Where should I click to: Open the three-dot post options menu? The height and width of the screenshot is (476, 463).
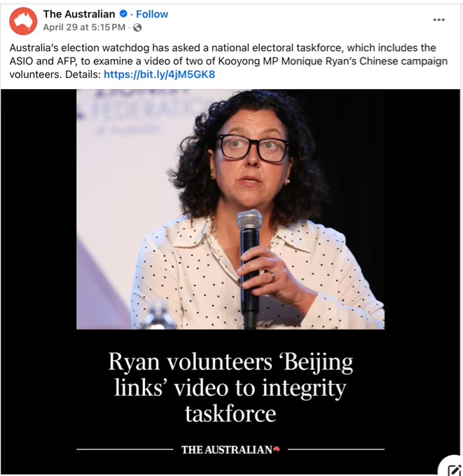[x=438, y=20]
